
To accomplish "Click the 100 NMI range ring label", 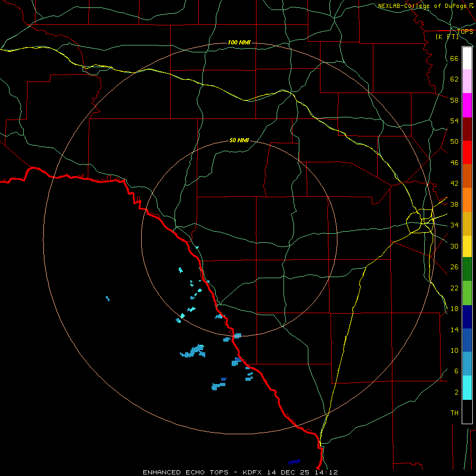I will click(239, 42).
